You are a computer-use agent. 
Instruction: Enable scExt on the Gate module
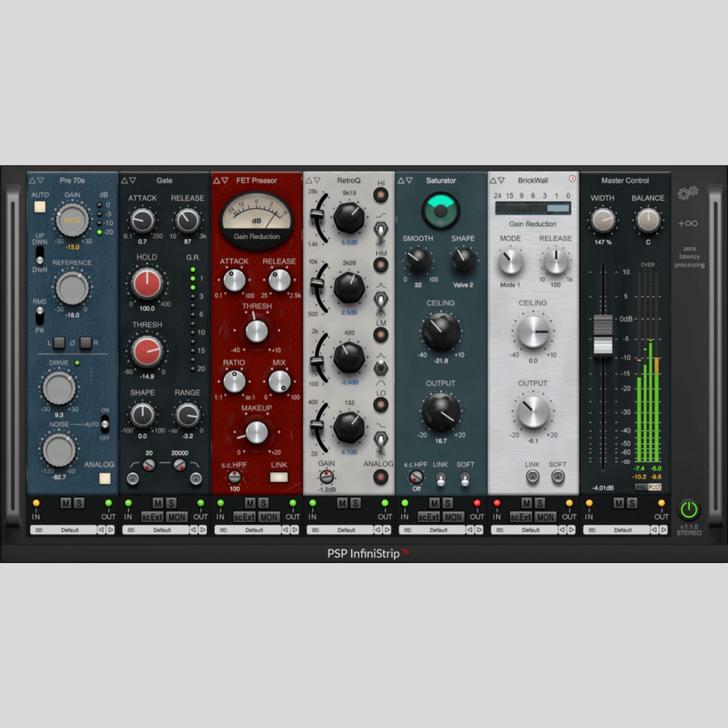coord(152,517)
